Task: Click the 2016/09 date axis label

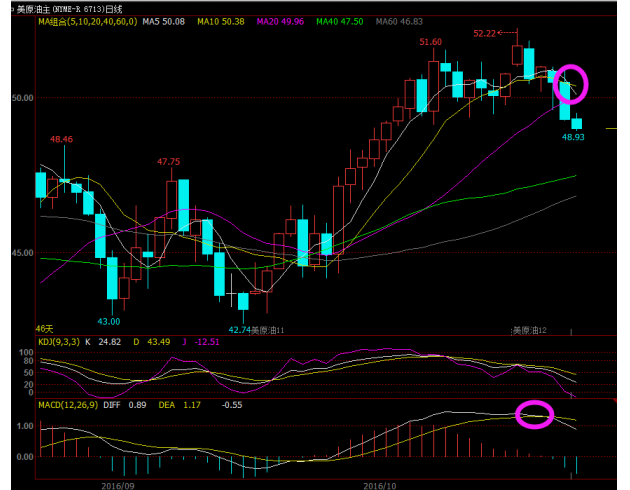Action: (118, 486)
